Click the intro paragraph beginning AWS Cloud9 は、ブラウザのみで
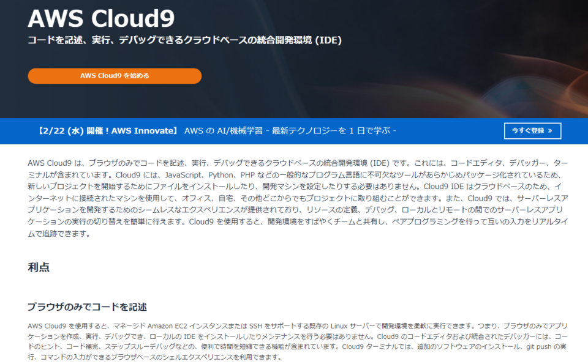Viewport: 588px width, 364px height. [298, 198]
